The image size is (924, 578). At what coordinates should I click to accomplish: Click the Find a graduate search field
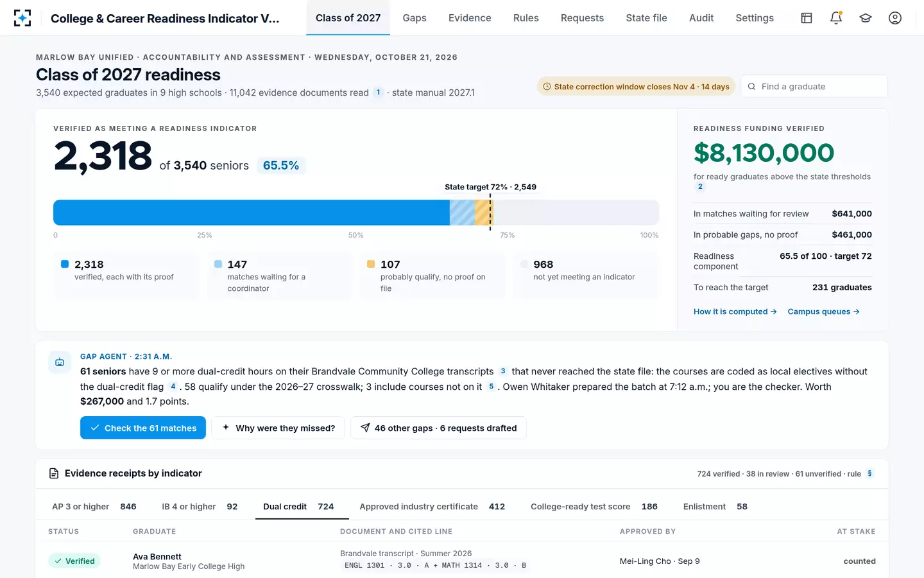coord(814,87)
